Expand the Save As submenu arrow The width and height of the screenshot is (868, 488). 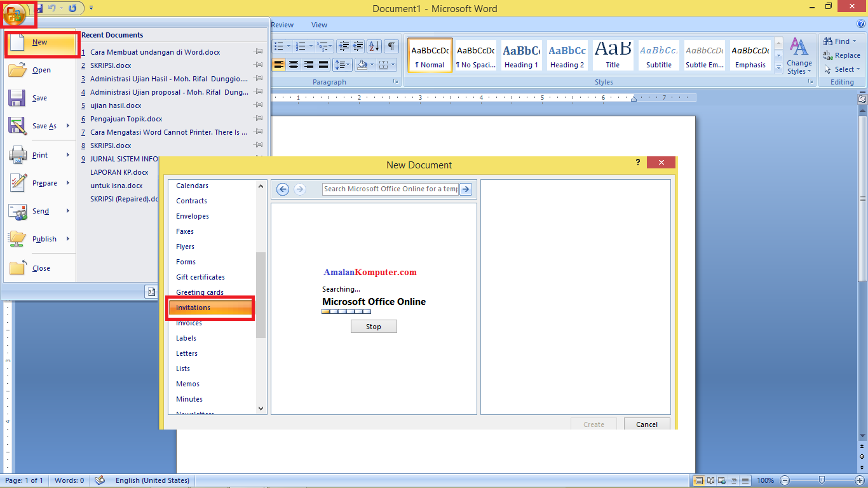click(x=67, y=126)
